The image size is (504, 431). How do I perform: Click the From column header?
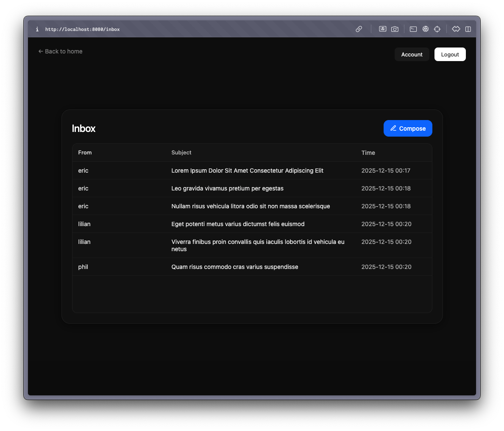(x=85, y=152)
